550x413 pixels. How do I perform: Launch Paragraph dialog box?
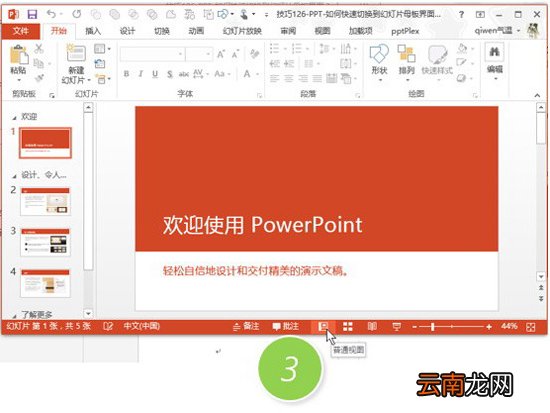click(x=358, y=95)
